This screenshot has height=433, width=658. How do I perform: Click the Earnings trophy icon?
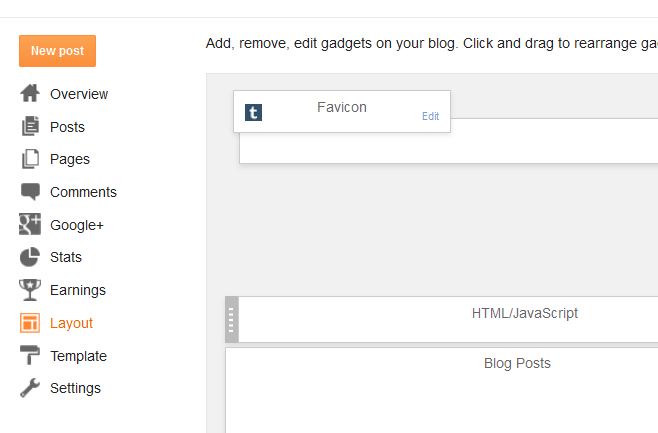point(30,290)
